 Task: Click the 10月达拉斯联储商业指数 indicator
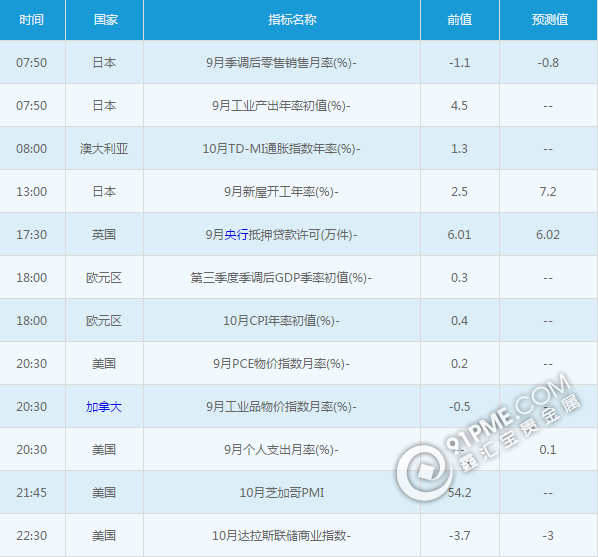click(281, 536)
